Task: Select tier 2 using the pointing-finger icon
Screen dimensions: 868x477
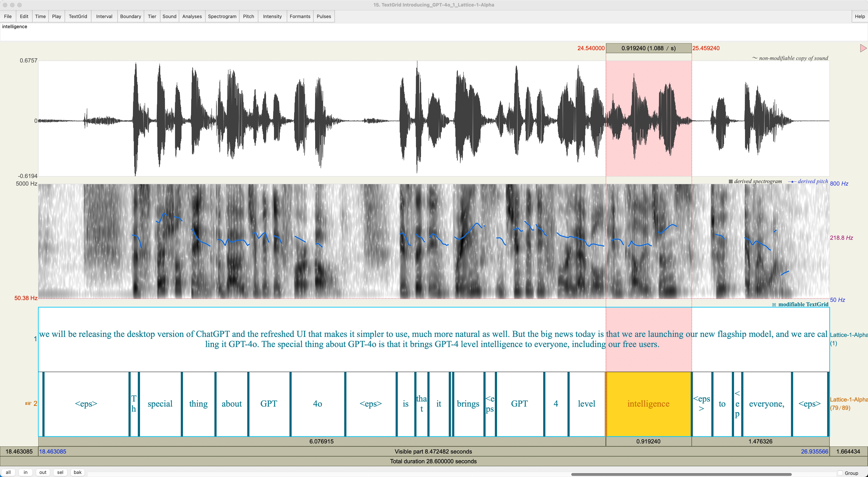Action: (29, 404)
